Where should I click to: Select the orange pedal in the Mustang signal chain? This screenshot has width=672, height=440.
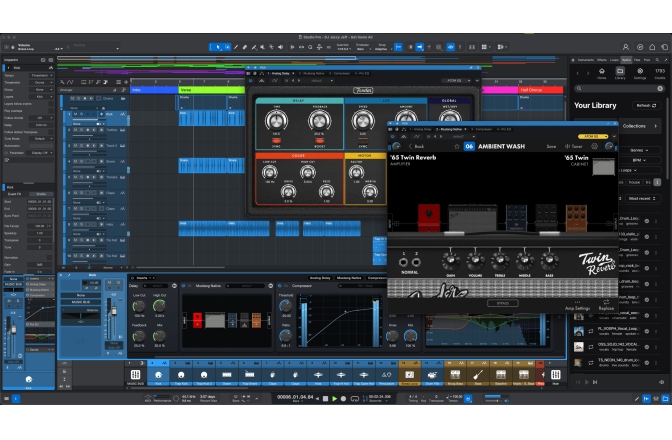click(x=576, y=218)
